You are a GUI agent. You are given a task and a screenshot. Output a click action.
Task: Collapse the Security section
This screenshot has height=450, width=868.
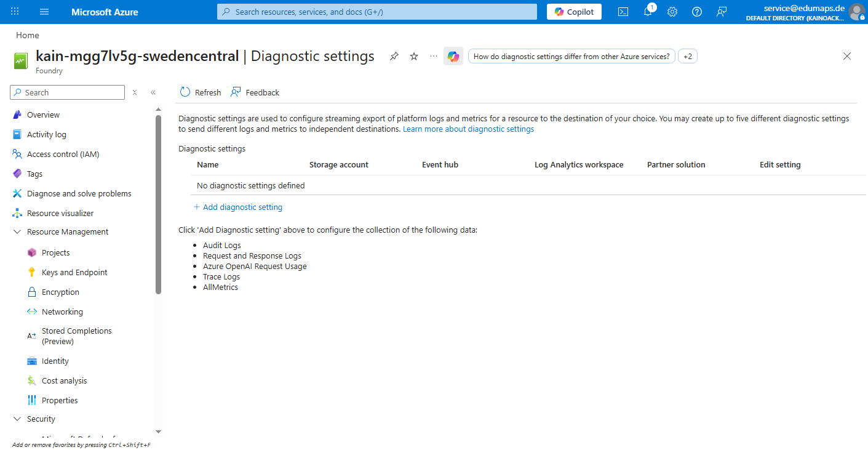click(17, 419)
